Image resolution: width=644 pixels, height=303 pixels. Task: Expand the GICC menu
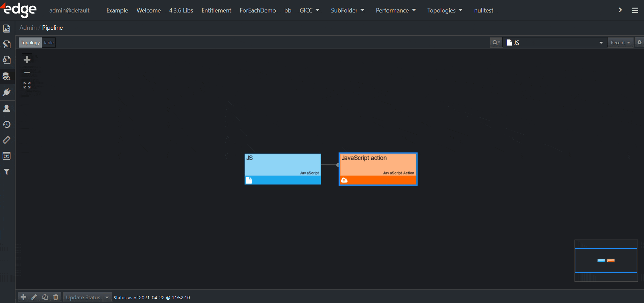tap(309, 10)
